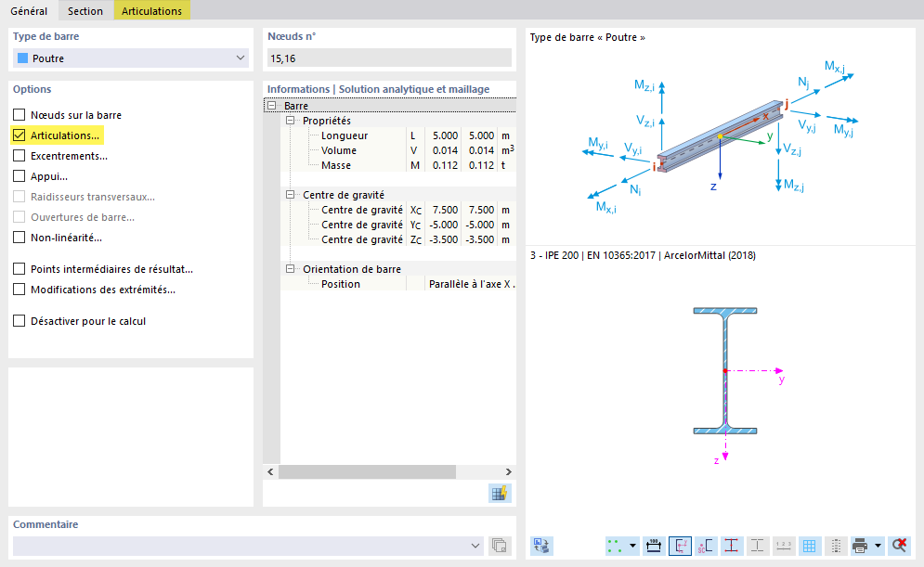Click the copy icon next to Commentaire
Screen dimensions: 924x567
(499, 546)
